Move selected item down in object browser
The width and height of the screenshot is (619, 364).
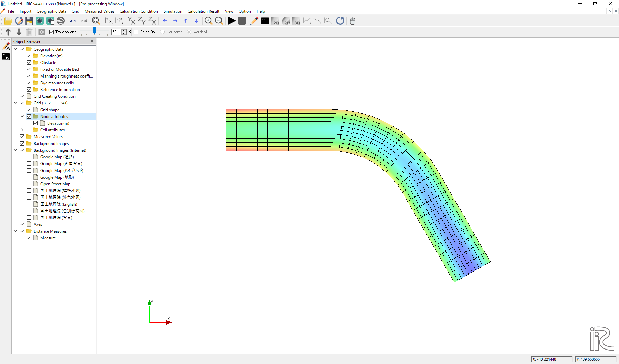tap(19, 32)
